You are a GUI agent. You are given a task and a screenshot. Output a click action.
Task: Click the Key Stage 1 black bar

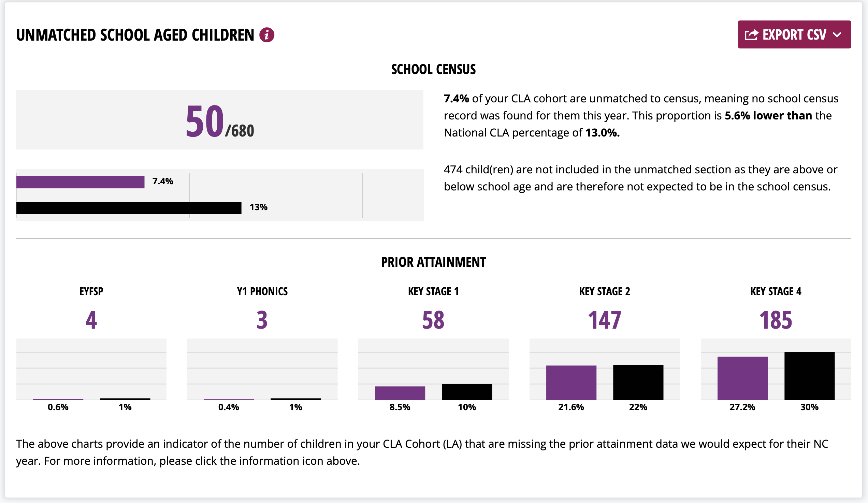tap(467, 392)
